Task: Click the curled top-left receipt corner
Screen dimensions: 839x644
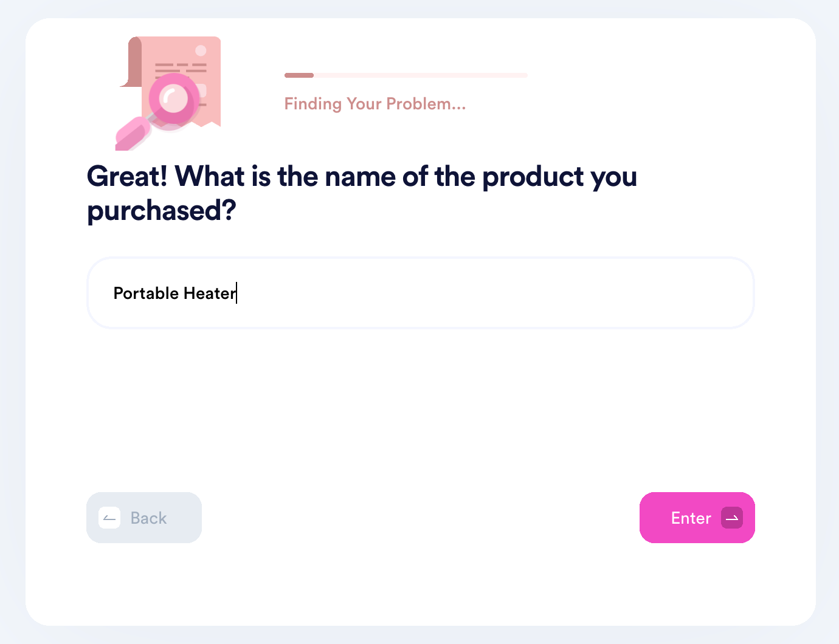Action: point(131,62)
